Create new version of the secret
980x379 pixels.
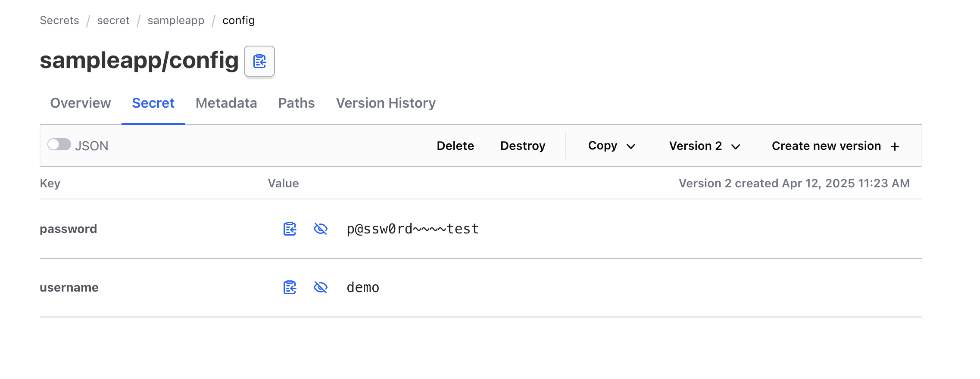(x=826, y=146)
